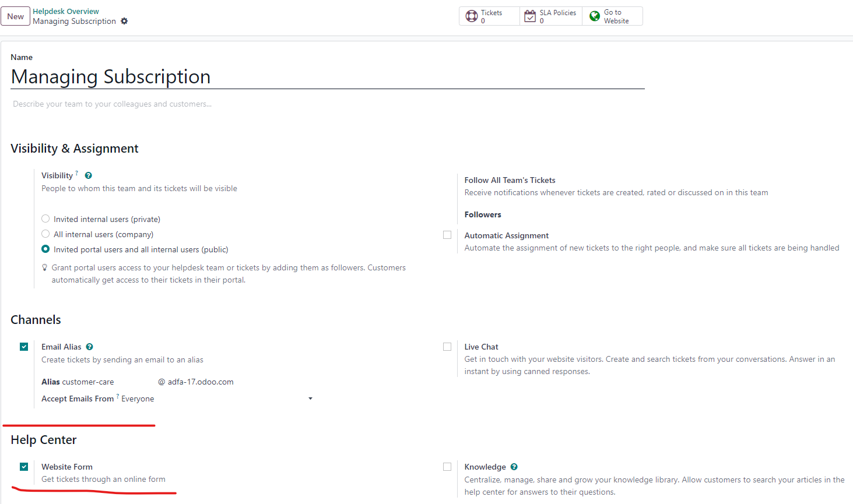Screen dimensions: 853x504
Task: Click the Visibility & Assignment heading
Action: 75,149
